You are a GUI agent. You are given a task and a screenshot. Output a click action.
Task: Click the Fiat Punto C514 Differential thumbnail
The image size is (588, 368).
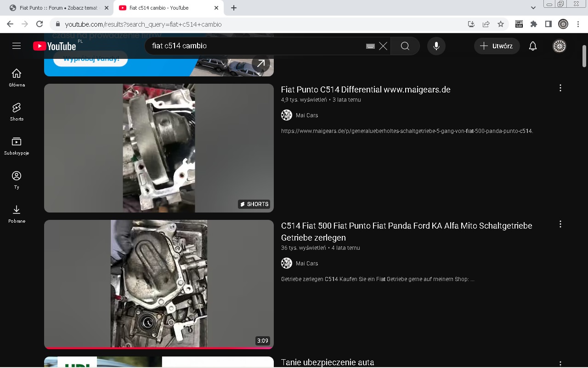[159, 148]
